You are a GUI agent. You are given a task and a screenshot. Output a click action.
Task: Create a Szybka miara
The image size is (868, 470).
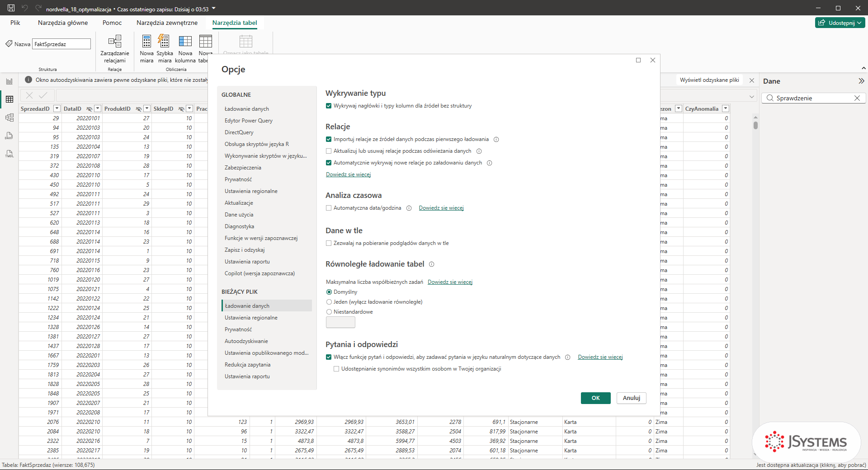click(165, 49)
